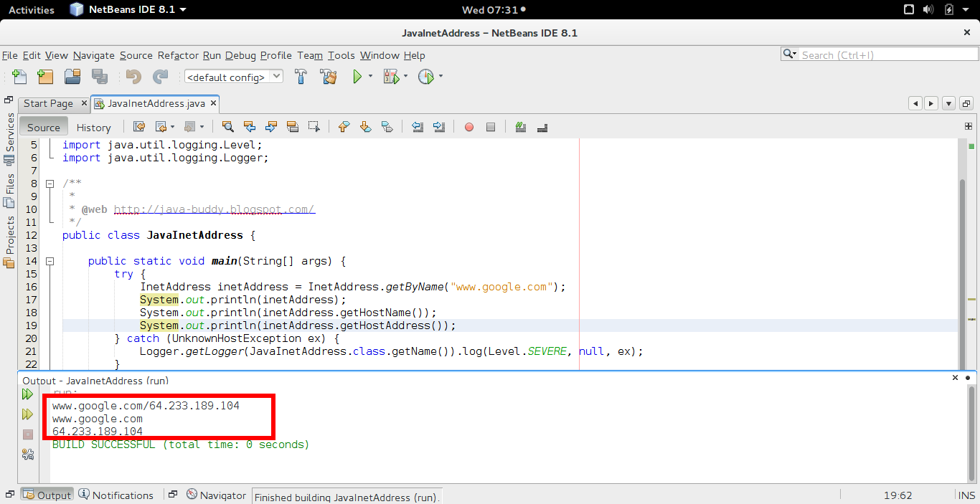Toggle the Rectangular Selection icon

point(314,127)
